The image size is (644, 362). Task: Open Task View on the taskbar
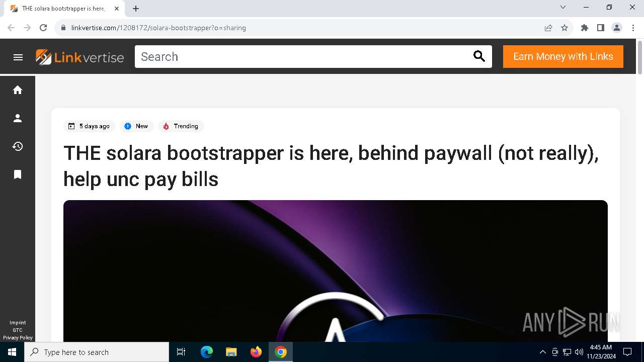(x=181, y=352)
